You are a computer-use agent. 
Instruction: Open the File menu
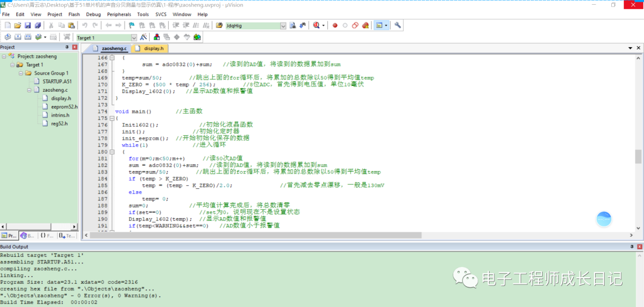pyautogui.click(x=6, y=14)
